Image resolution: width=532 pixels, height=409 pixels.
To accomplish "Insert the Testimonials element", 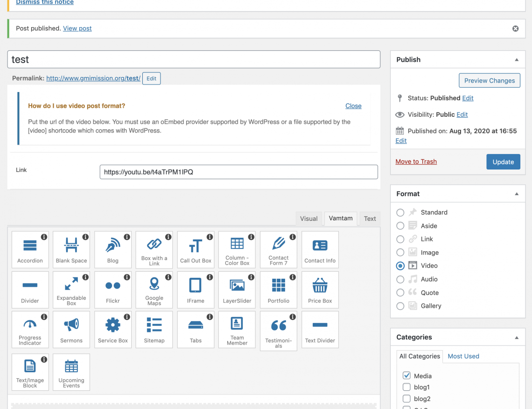I will click(x=279, y=331).
